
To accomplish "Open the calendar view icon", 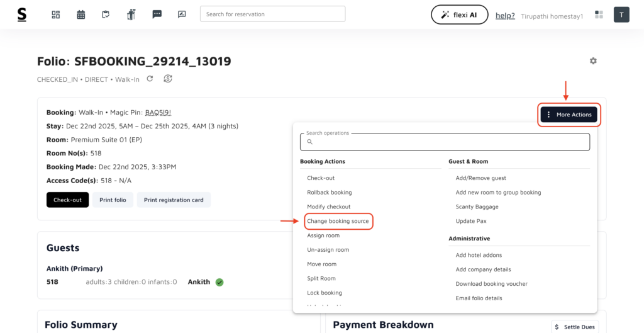I will 81,14.
